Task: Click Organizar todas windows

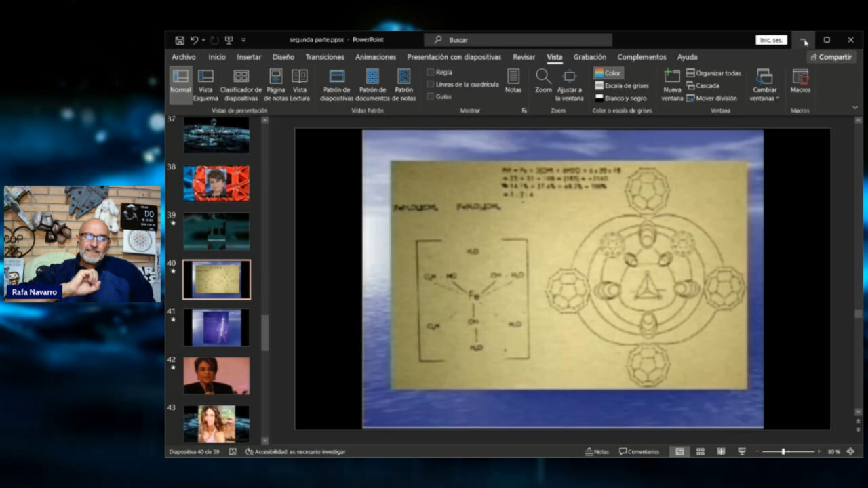Action: point(713,73)
